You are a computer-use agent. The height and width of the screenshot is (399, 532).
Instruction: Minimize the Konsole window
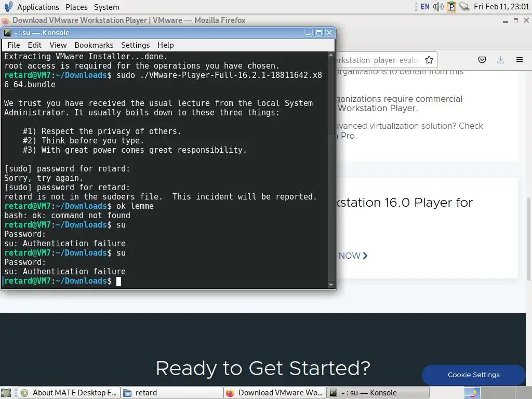(x=309, y=33)
